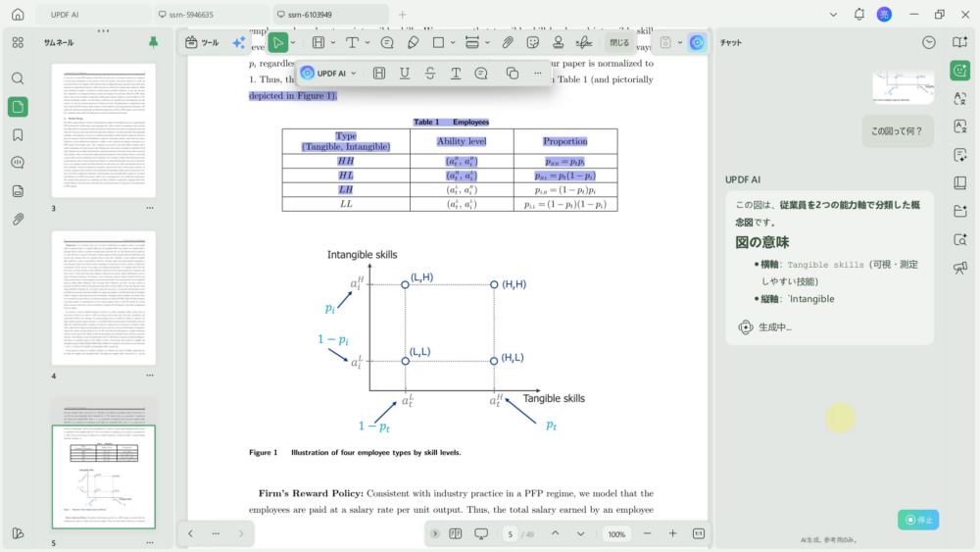This screenshot has height=552, width=980.
Task: Open the comments list panel in left sidebar
Action: [x=18, y=163]
